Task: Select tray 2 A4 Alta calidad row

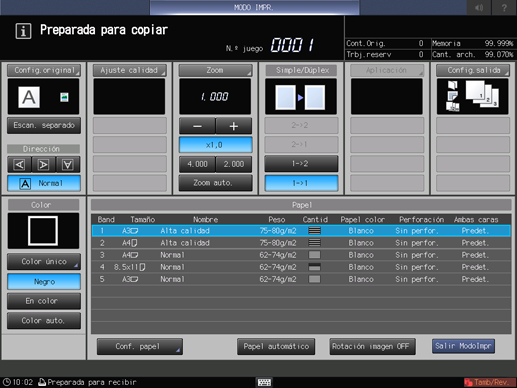Action: pyautogui.click(x=301, y=243)
